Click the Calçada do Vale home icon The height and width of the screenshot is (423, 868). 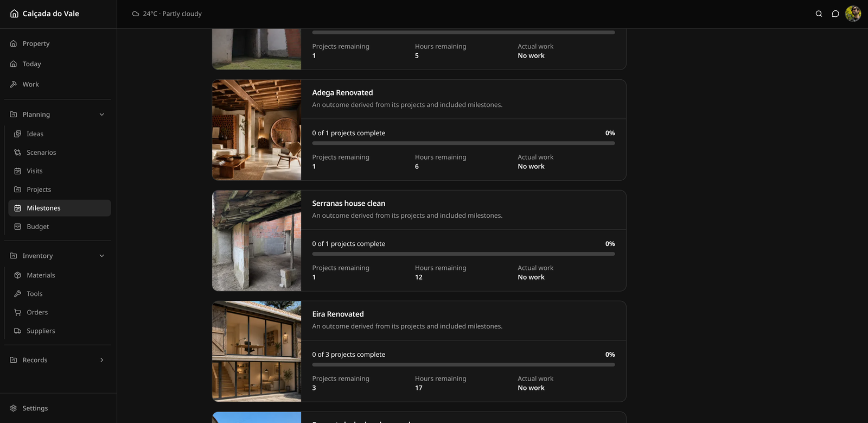click(14, 14)
